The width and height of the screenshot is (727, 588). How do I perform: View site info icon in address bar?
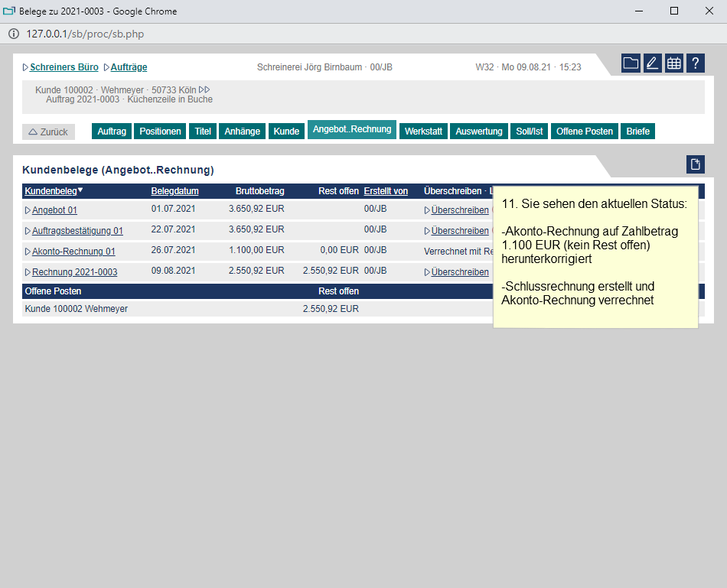tap(13, 34)
